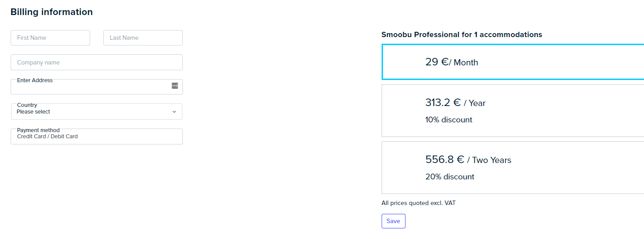Viewport: 644px width, 239px height.
Task: Pick the 556.8 € Two Years plan
Action: tap(513, 167)
